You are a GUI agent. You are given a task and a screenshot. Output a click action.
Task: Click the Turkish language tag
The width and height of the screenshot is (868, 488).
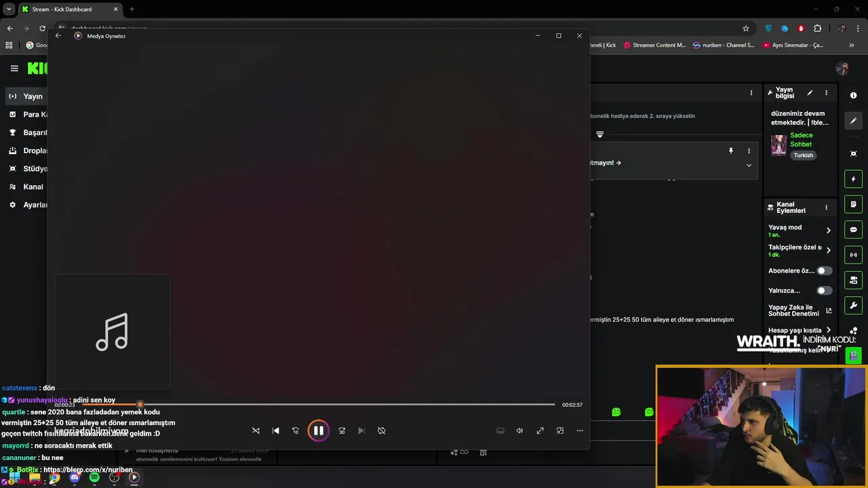pyautogui.click(x=804, y=155)
